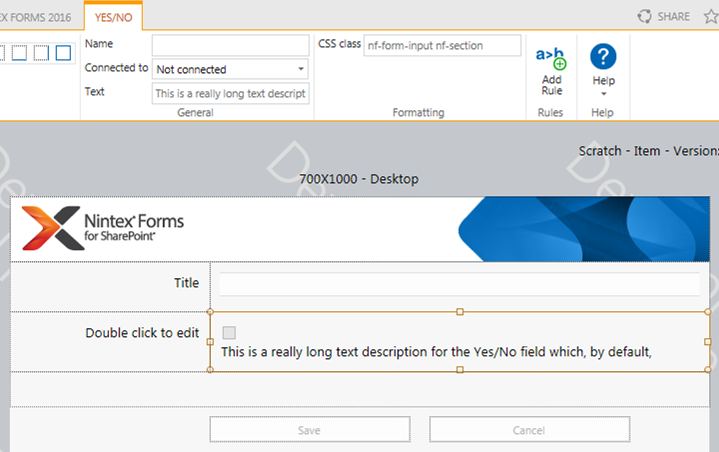Apply bottom border icon in ribbon

19,53
